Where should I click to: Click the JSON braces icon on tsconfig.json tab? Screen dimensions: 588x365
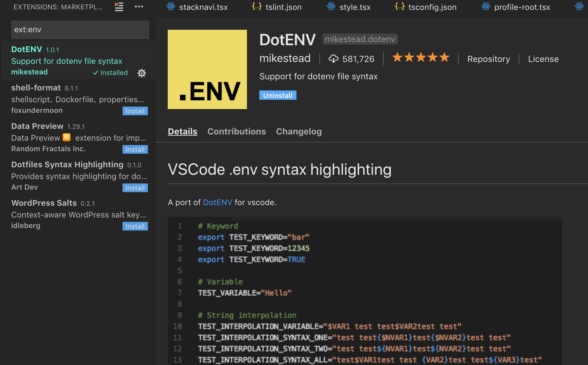[400, 7]
